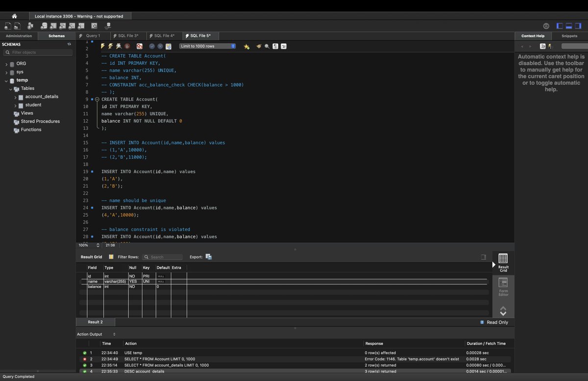The image size is (588, 381).
Task: Select Stored Procedures in tree
Action: [x=40, y=122]
